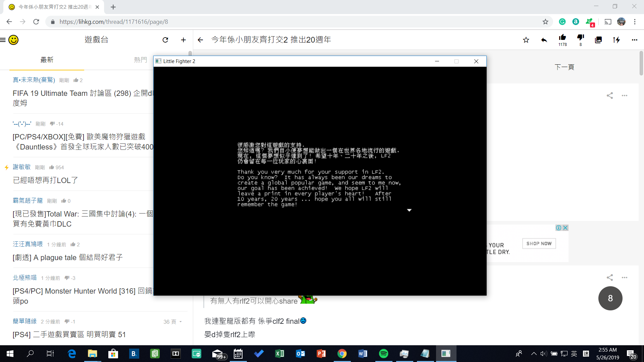The height and width of the screenshot is (362, 644).
Task: Close the current Chrome tab
Action: pyautogui.click(x=97, y=7)
